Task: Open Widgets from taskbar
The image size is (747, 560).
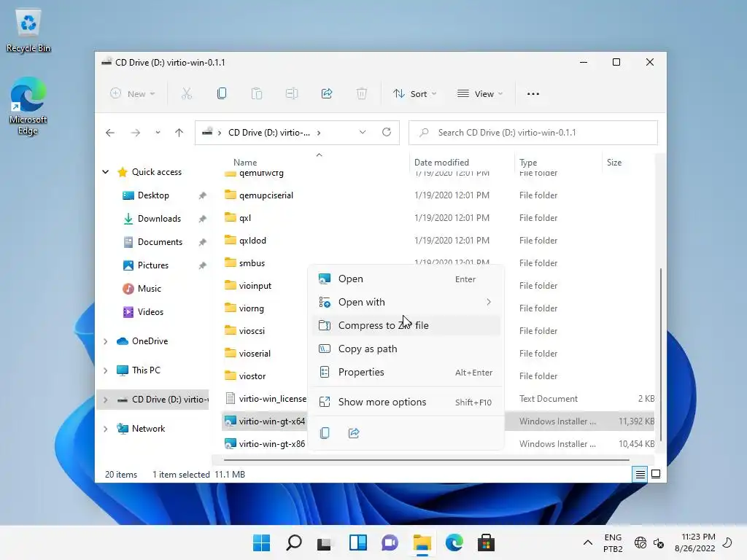Action: click(x=357, y=542)
